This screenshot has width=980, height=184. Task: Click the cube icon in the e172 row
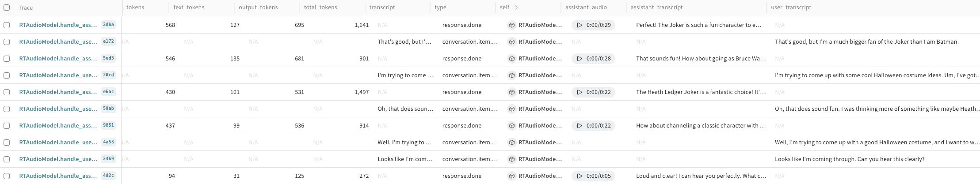[x=511, y=42]
